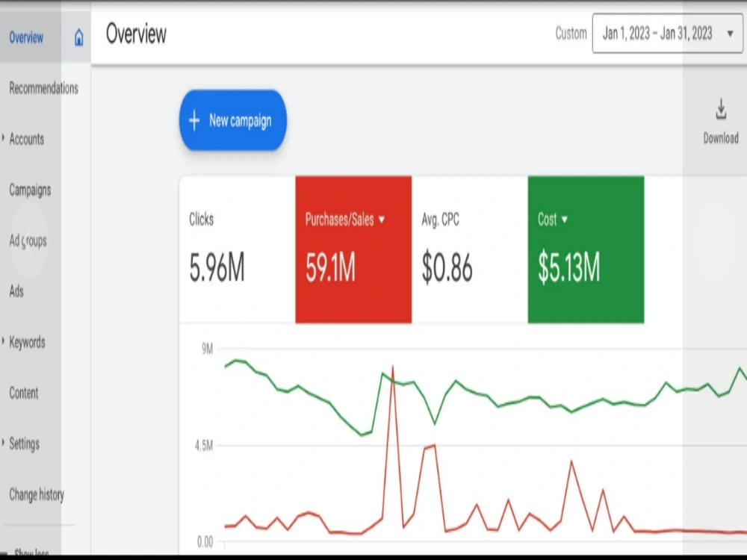Click the 5.96M clicks value
Viewport: 747px width, 560px height.
pos(217,268)
